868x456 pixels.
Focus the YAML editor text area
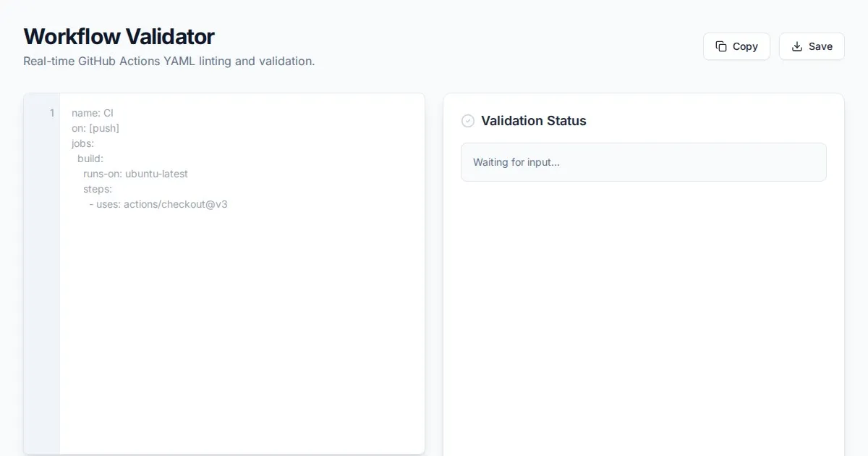[x=242, y=326]
